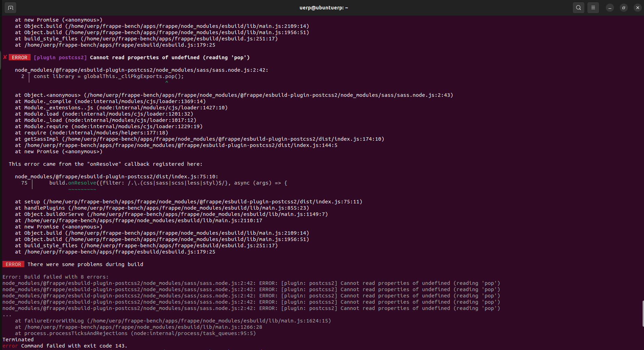Open the hamburger menu of the terminal
The width and height of the screenshot is (644, 350).
(593, 7)
